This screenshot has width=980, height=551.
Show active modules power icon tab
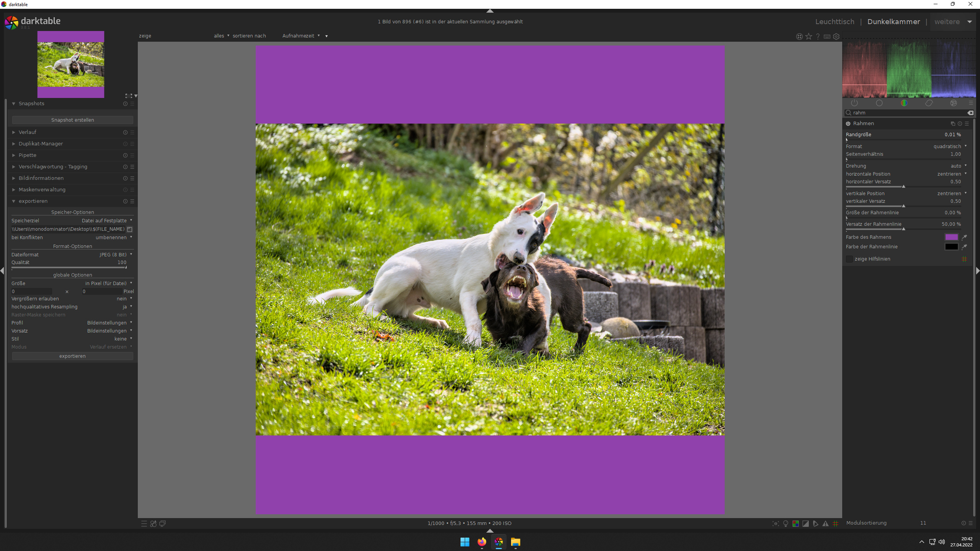854,103
